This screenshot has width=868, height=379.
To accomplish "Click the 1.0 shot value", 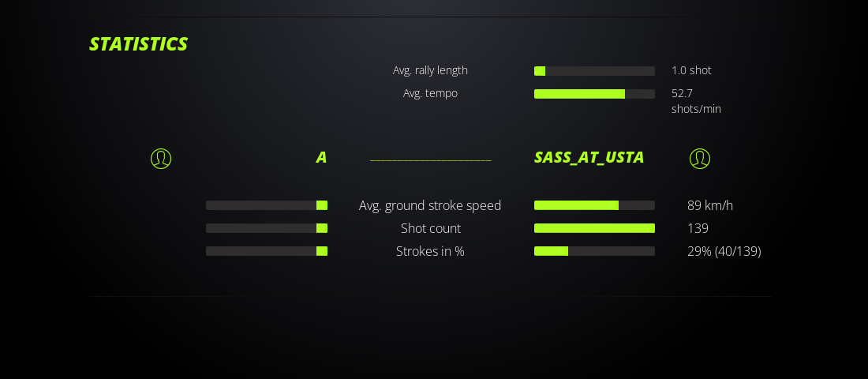I will click(691, 70).
